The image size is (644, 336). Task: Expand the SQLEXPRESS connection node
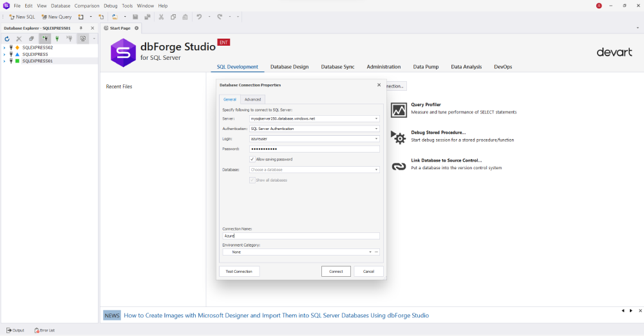tap(5, 54)
